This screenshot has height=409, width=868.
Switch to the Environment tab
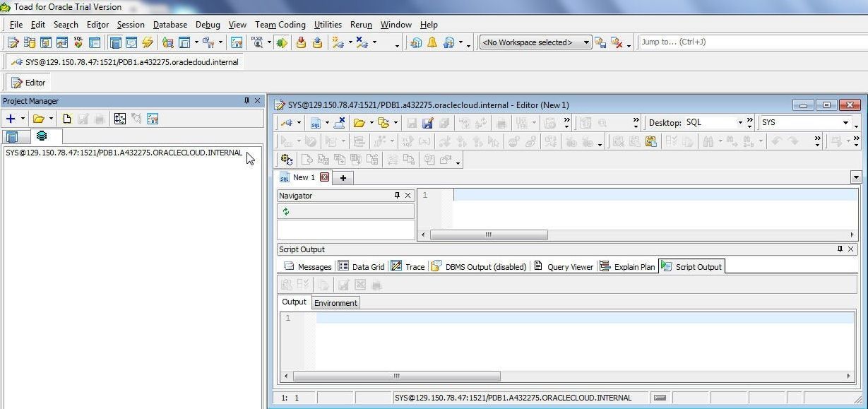(335, 303)
